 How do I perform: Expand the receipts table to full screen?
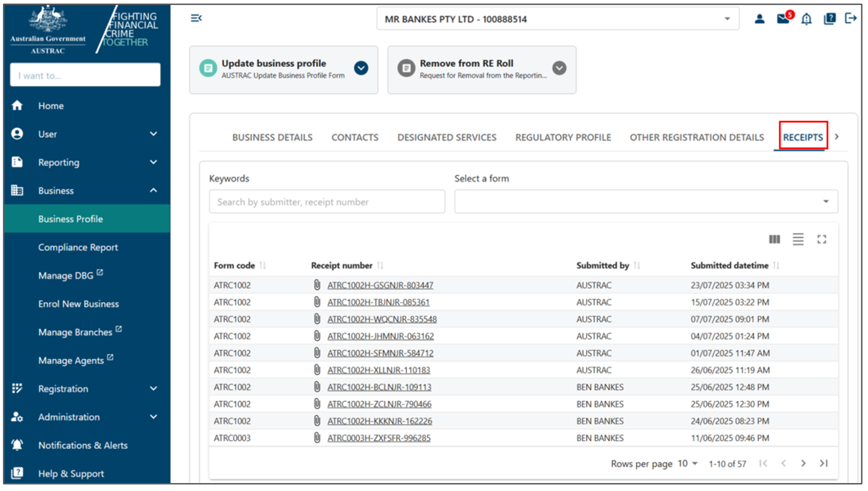tap(822, 239)
